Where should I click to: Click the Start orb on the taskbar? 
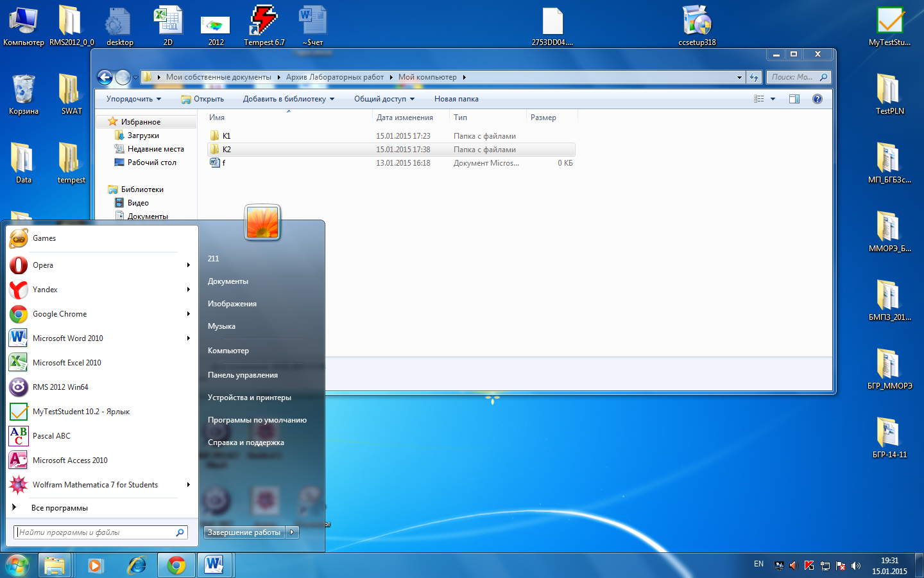click(17, 565)
